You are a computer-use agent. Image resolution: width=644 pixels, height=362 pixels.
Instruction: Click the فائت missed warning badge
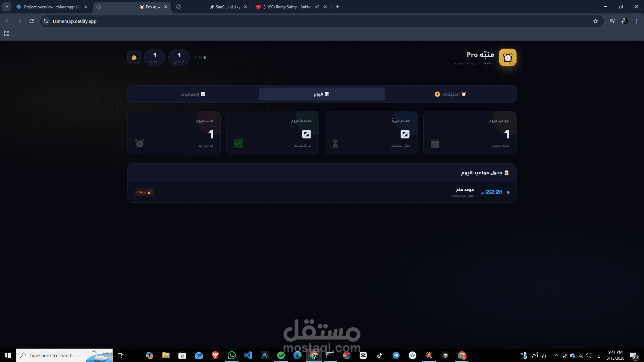[144, 192]
